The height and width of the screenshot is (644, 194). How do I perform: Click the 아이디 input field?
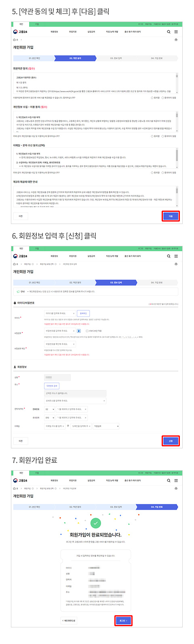point(60,313)
